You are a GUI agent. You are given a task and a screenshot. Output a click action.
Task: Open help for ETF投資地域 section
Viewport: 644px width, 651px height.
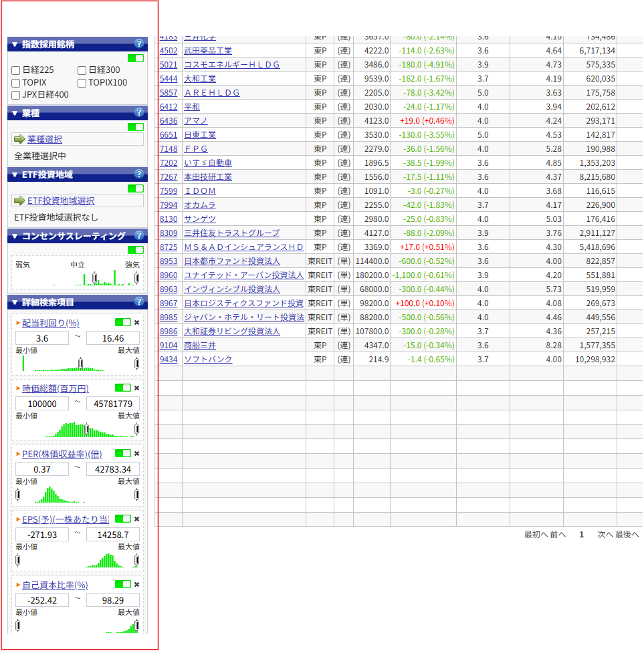click(x=139, y=174)
